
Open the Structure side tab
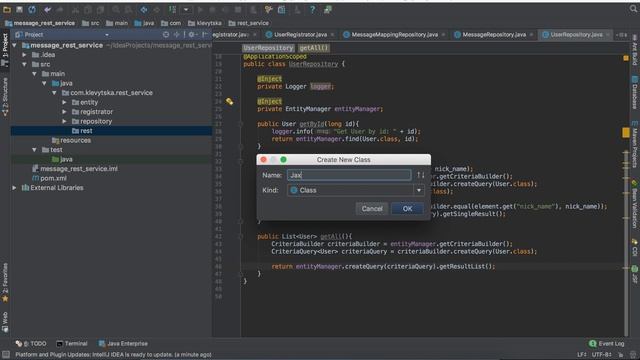[x=5, y=97]
